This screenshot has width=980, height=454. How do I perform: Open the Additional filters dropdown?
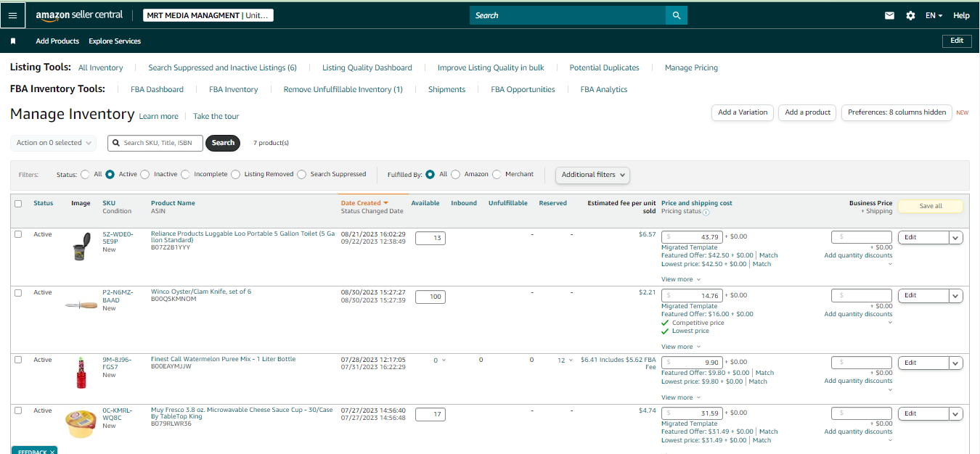click(x=592, y=175)
